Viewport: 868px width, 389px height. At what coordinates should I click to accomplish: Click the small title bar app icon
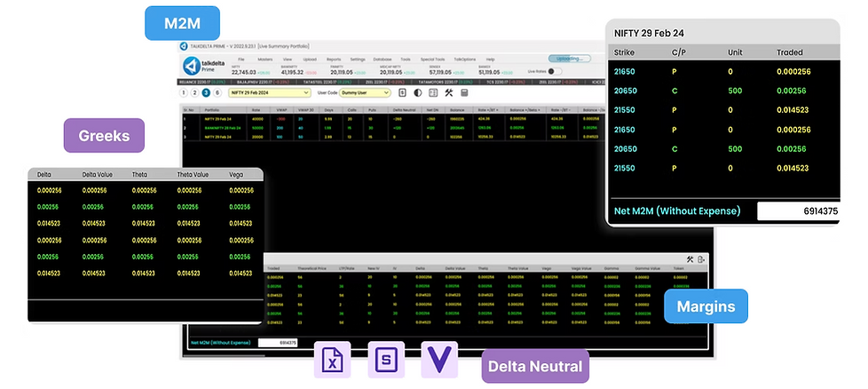183,46
